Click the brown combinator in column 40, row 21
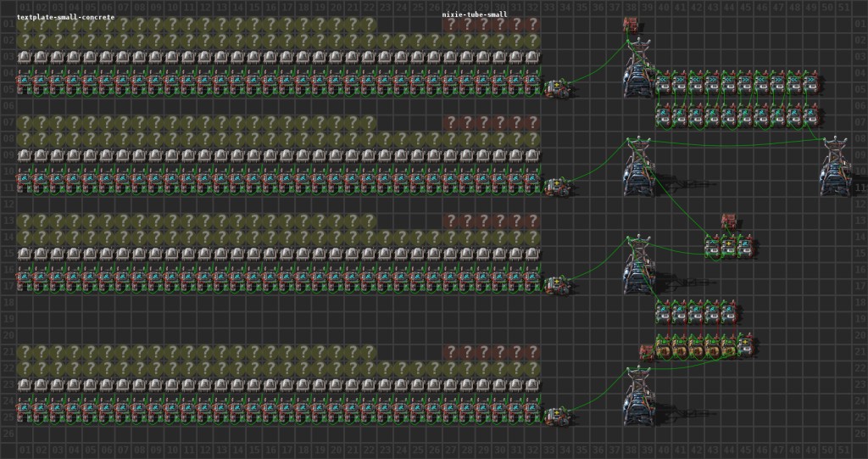This screenshot has height=459, width=868. pos(664,344)
